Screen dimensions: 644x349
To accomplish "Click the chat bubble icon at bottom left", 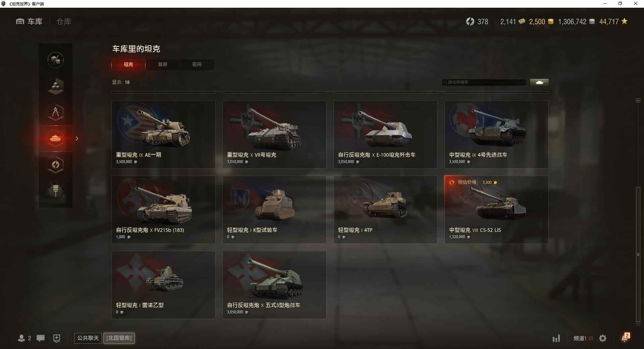I will pos(41,338).
